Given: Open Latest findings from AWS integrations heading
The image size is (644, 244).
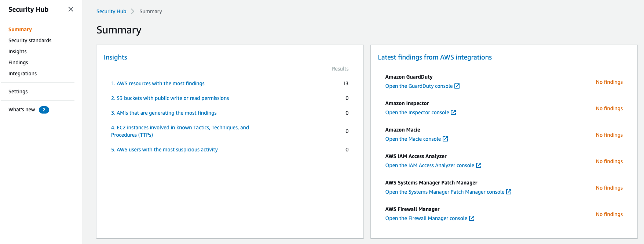Looking at the screenshot, I should tap(435, 57).
